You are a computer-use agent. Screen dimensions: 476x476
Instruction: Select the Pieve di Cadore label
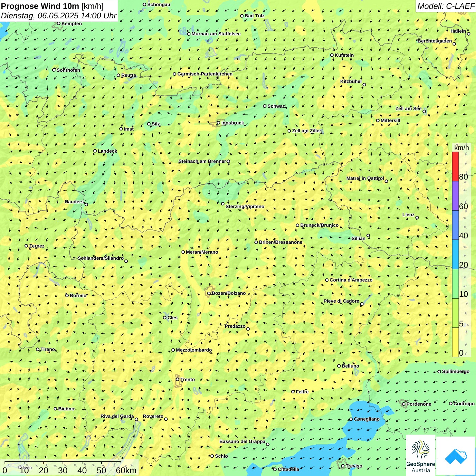(x=341, y=301)
